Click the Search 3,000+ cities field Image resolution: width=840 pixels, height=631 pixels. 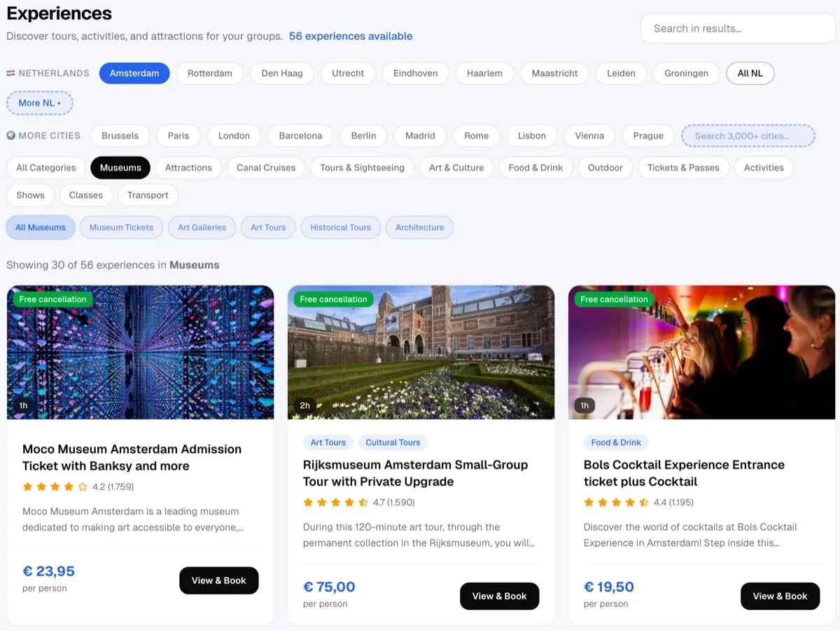tap(748, 135)
